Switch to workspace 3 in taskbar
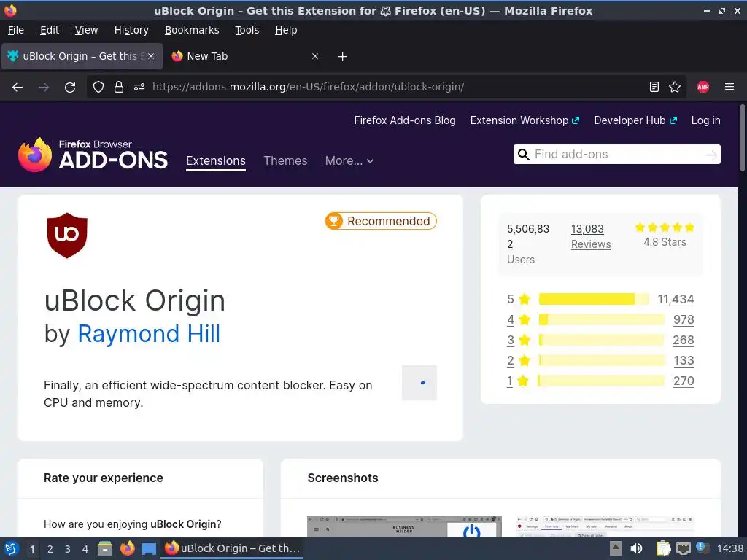747x560 pixels. [68, 549]
